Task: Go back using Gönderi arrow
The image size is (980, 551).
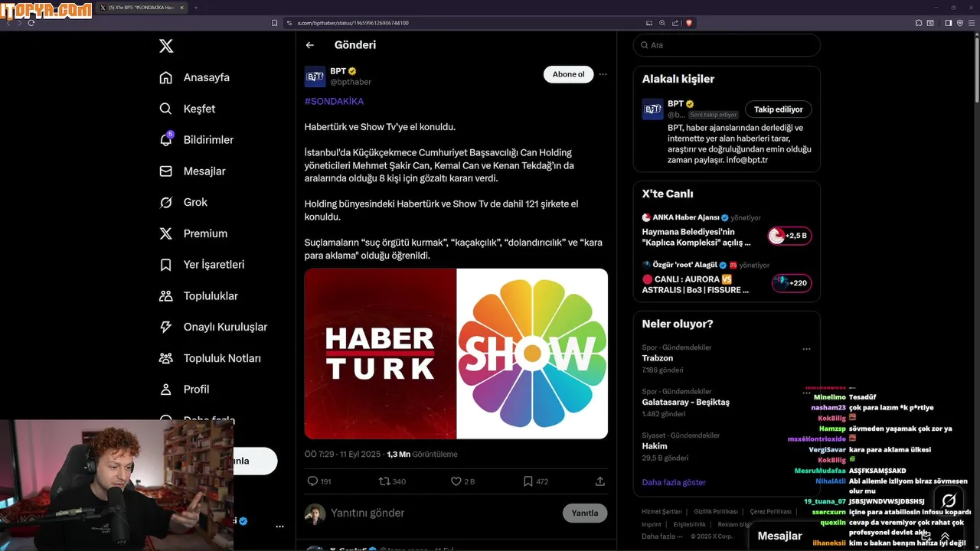Action: tap(310, 45)
